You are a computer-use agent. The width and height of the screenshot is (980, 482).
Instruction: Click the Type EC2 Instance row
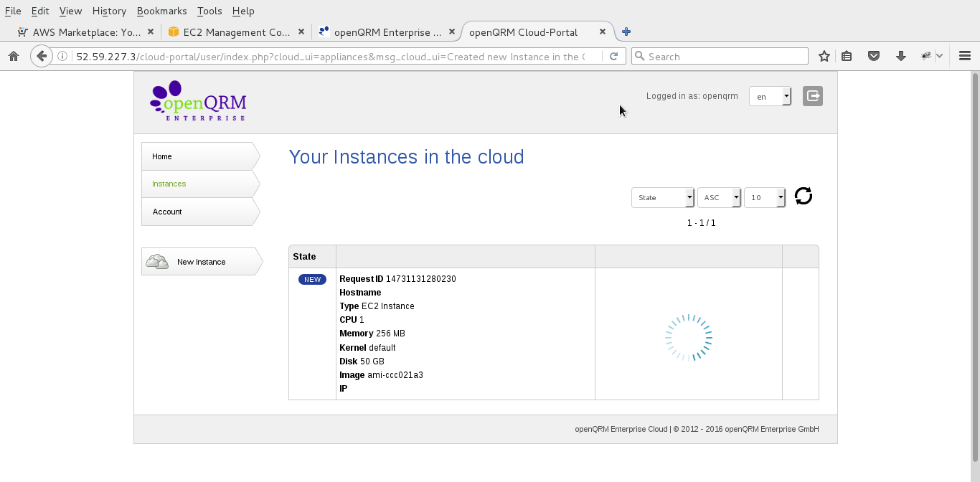pyautogui.click(x=377, y=306)
